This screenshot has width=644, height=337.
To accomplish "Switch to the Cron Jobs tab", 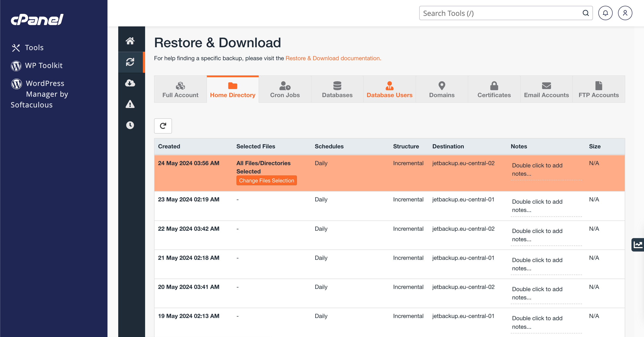I will pos(285,90).
